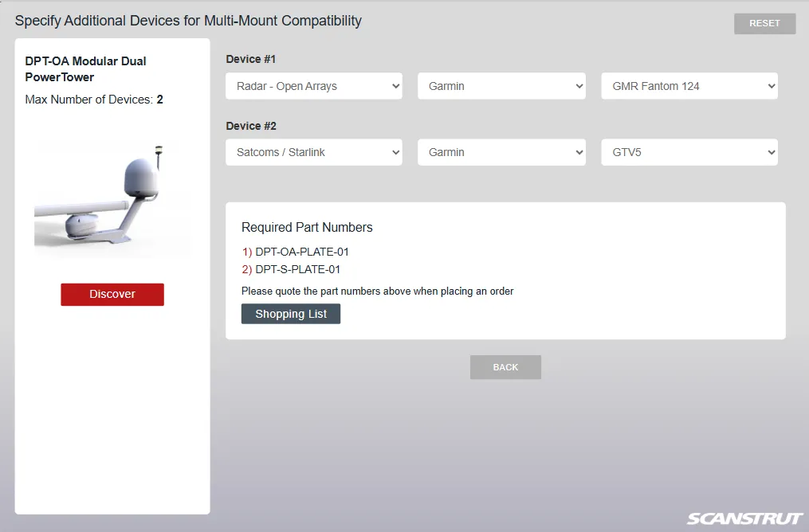This screenshot has height=532, width=809.
Task: Click the RESET button
Action: tap(764, 24)
